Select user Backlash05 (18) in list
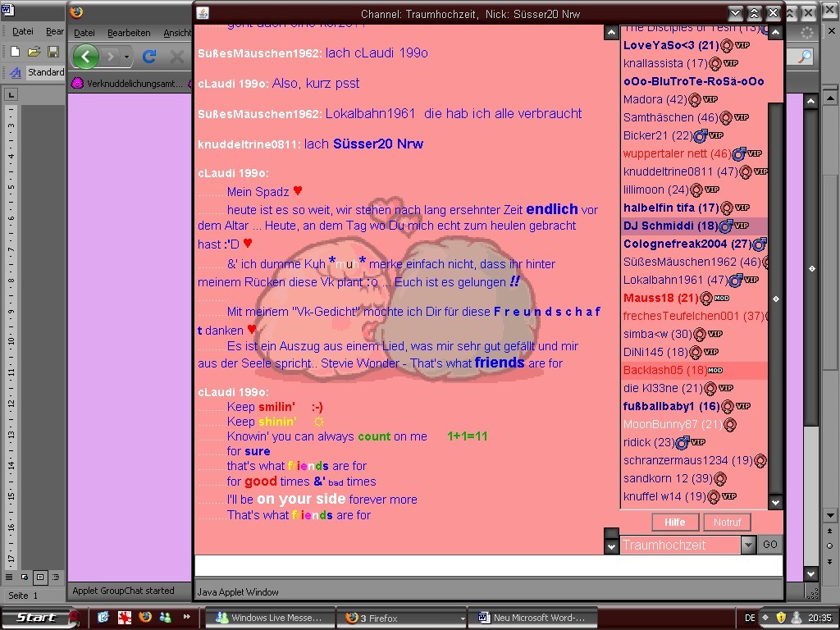The image size is (840, 630). click(x=694, y=370)
